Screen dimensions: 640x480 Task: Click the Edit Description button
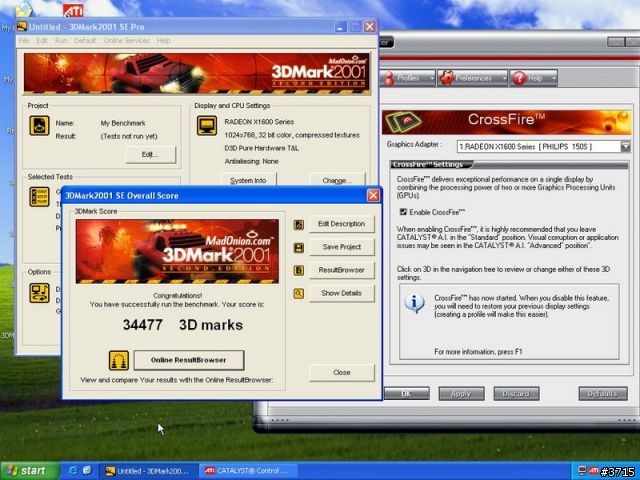tap(342, 224)
